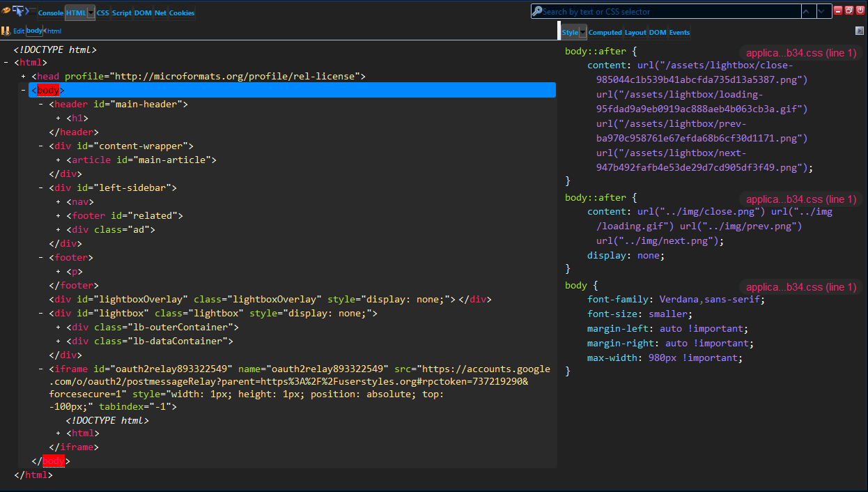Select the html breadcrumb button

pyautogui.click(x=53, y=31)
